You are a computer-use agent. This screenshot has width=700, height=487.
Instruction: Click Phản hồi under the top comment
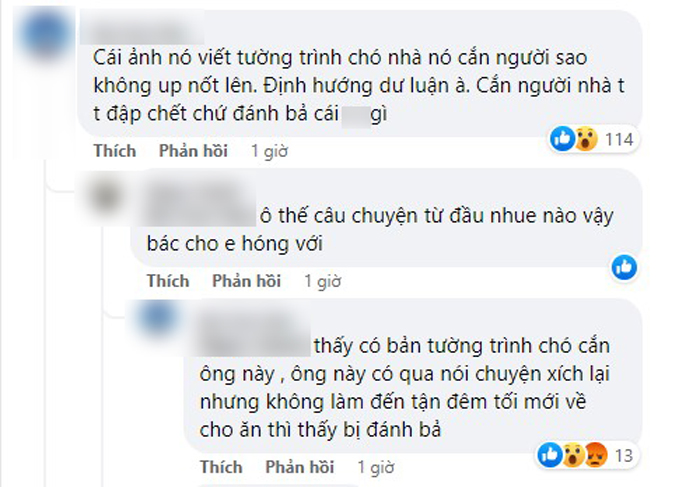[x=193, y=151]
